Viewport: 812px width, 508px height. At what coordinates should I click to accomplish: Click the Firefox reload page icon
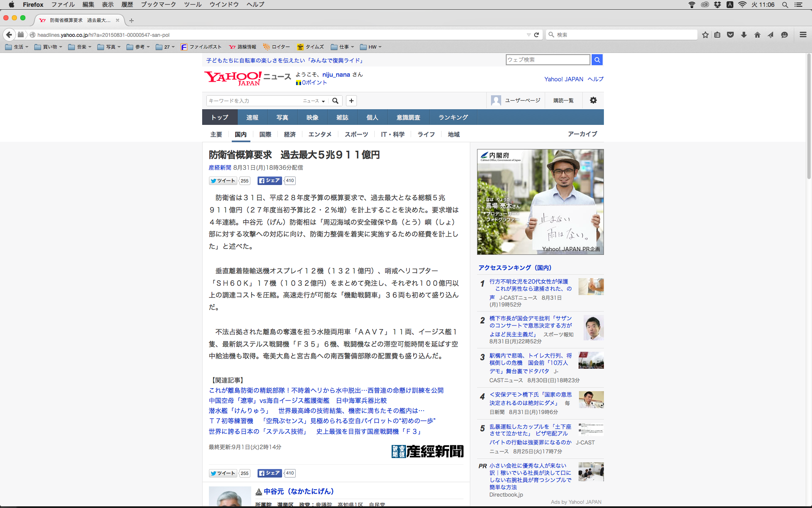(x=536, y=35)
